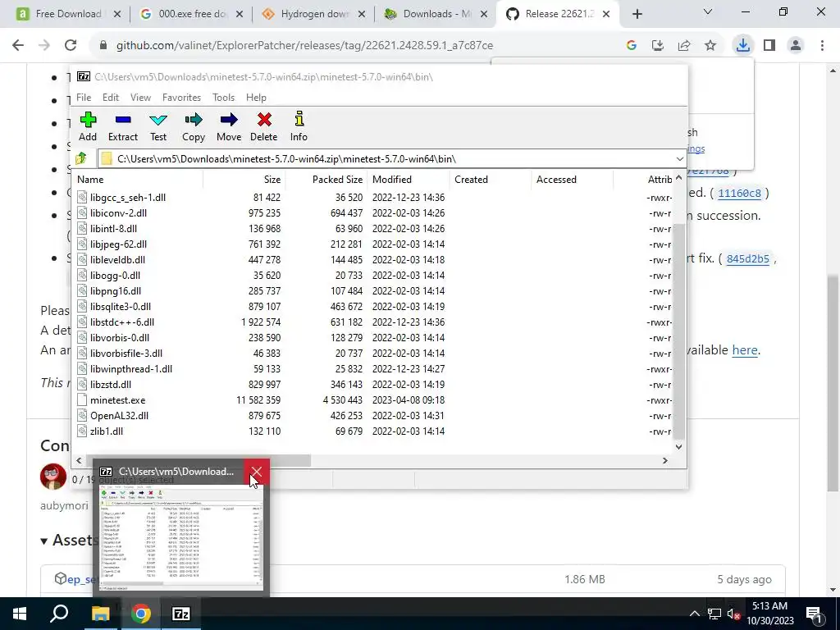Open the File menu in 7-Zip

pos(84,98)
